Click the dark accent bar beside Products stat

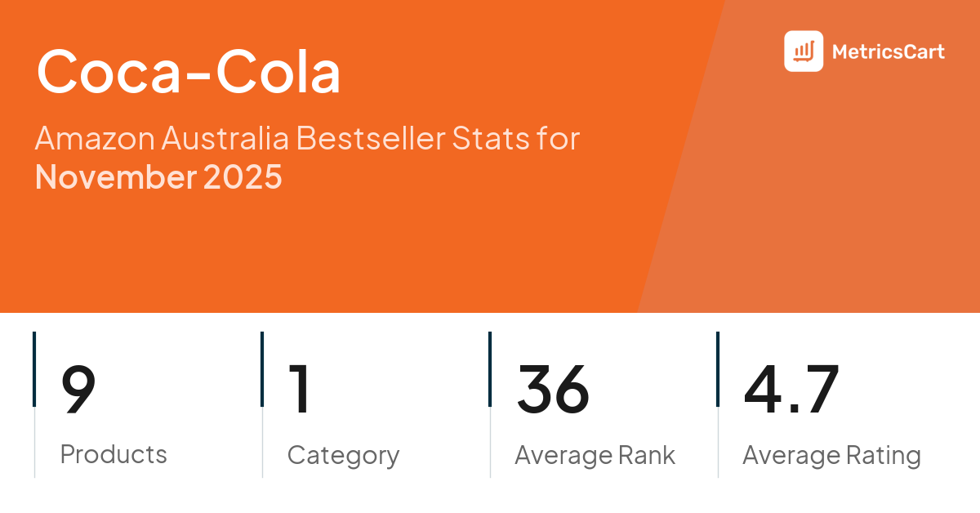tap(34, 368)
